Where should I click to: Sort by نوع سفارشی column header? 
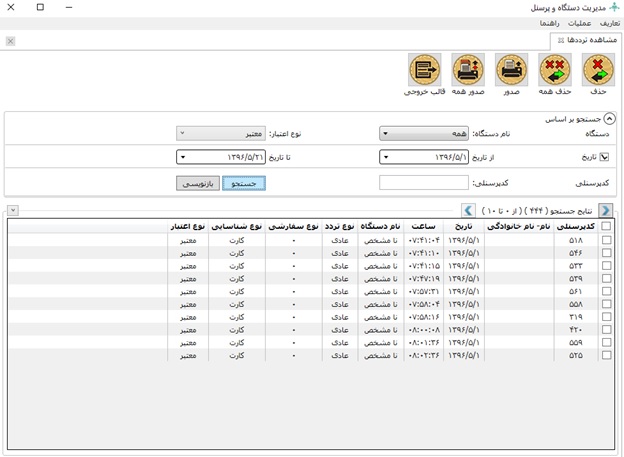(x=294, y=226)
